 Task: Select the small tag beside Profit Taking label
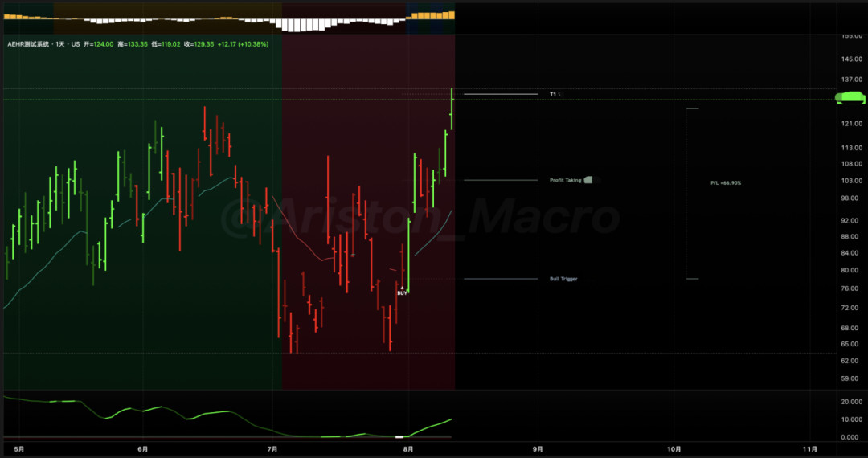pyautogui.click(x=588, y=180)
